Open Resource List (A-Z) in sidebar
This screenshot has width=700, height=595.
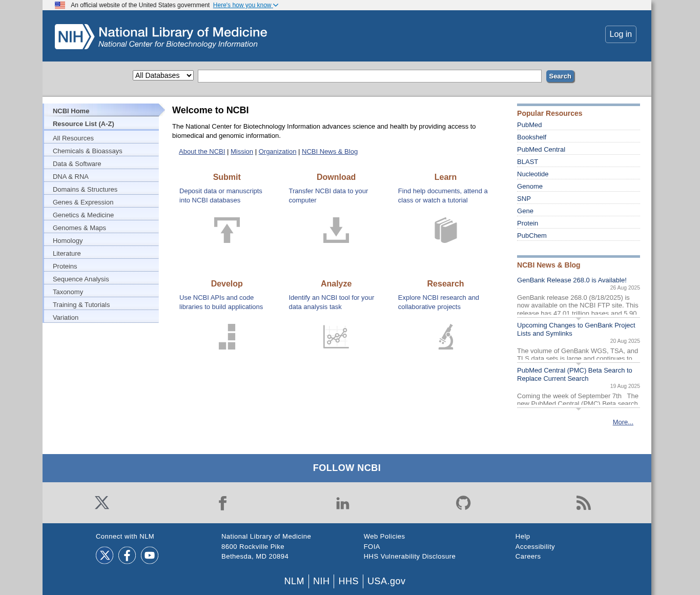(x=101, y=124)
